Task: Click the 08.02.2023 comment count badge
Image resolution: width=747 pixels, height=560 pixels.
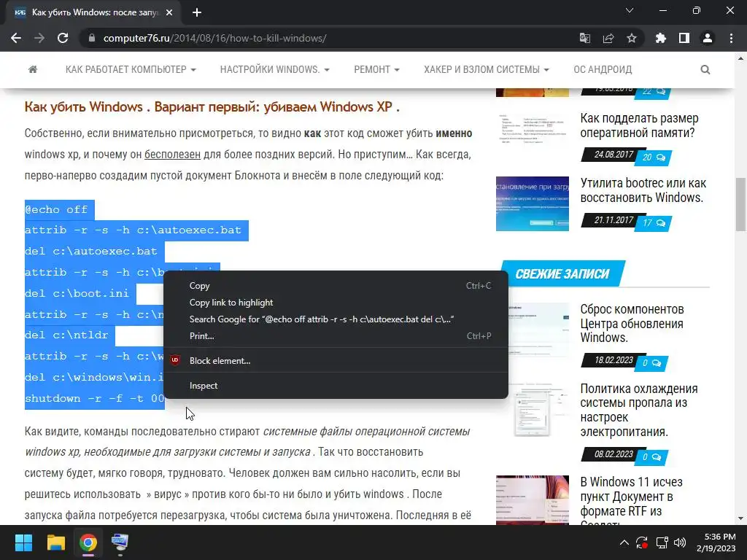Action: (x=651, y=457)
